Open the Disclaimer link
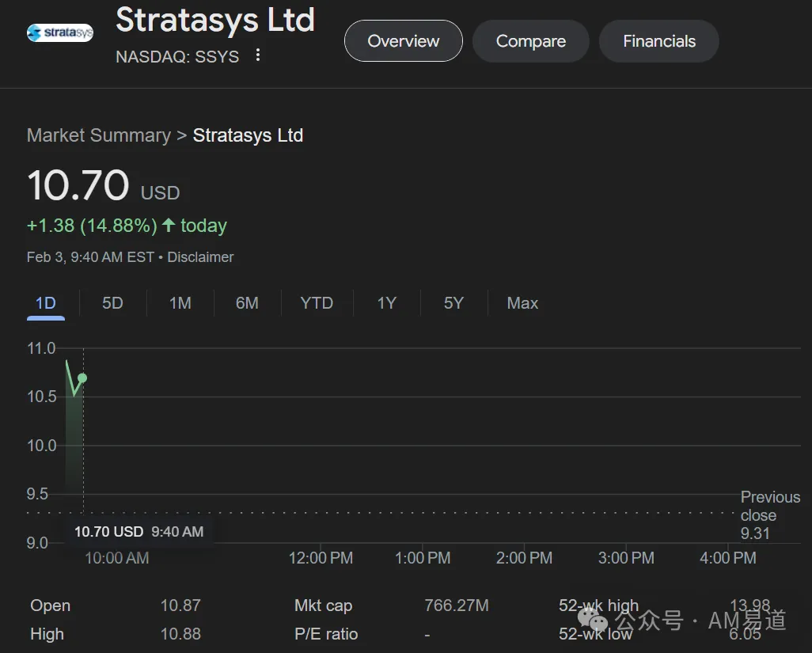This screenshot has height=653, width=812. 200,257
